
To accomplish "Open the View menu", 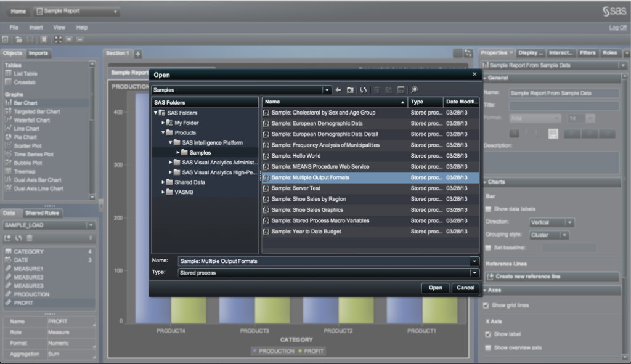I will pyautogui.click(x=59, y=27).
